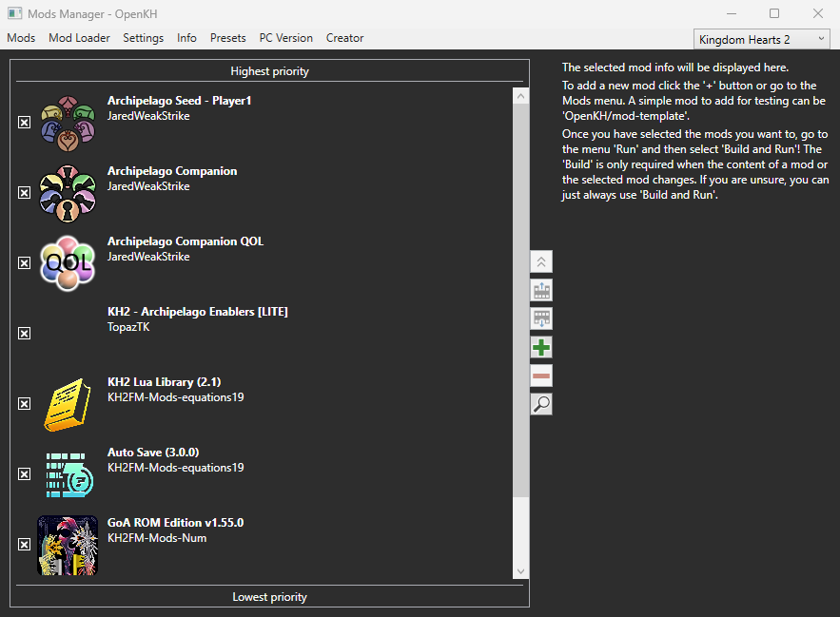Click the OpenKH app icon in title bar
The image size is (840, 617).
(x=14, y=13)
